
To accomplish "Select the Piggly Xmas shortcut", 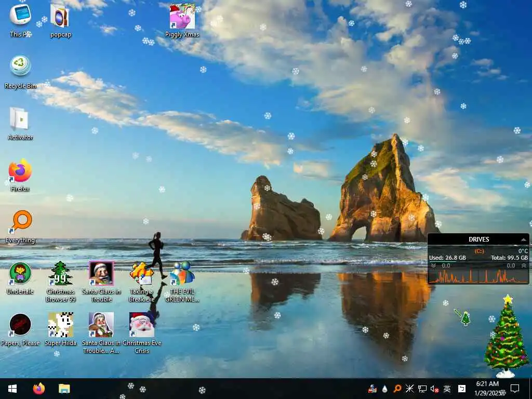I will point(182,20).
